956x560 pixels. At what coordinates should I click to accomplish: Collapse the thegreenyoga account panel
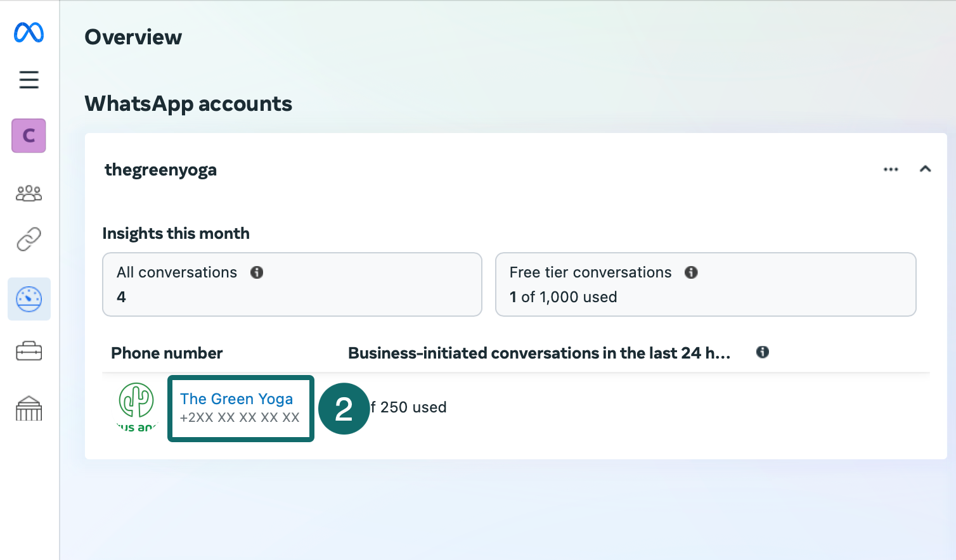coord(925,169)
